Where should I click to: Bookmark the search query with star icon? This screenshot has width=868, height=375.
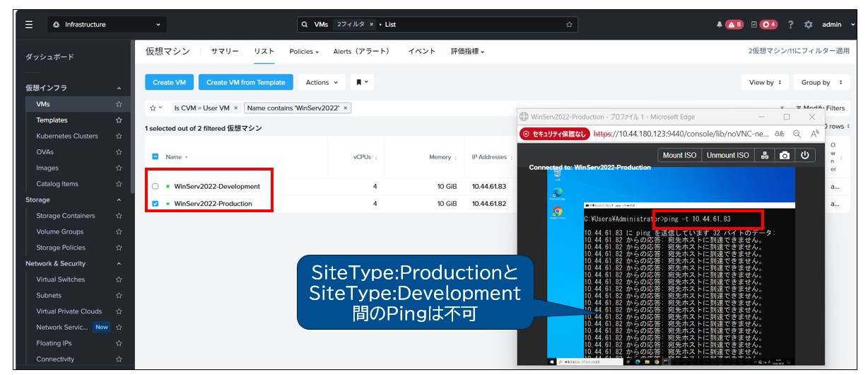click(569, 25)
